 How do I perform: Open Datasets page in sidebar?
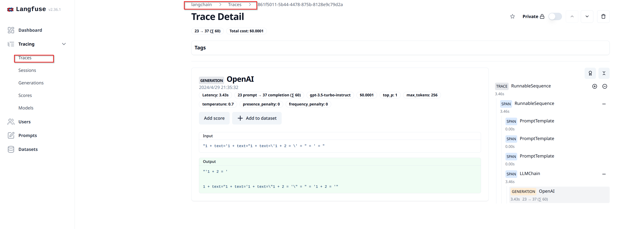pyautogui.click(x=28, y=149)
